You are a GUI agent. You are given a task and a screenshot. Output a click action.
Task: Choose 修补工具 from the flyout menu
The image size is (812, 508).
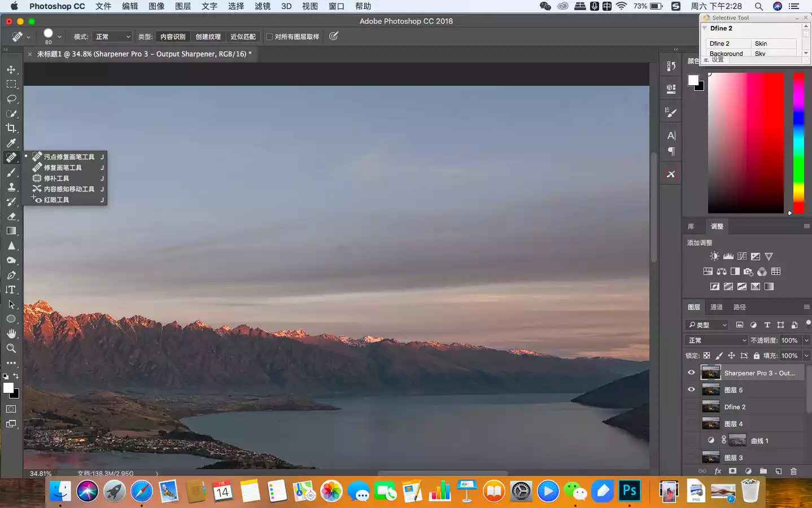coord(56,178)
